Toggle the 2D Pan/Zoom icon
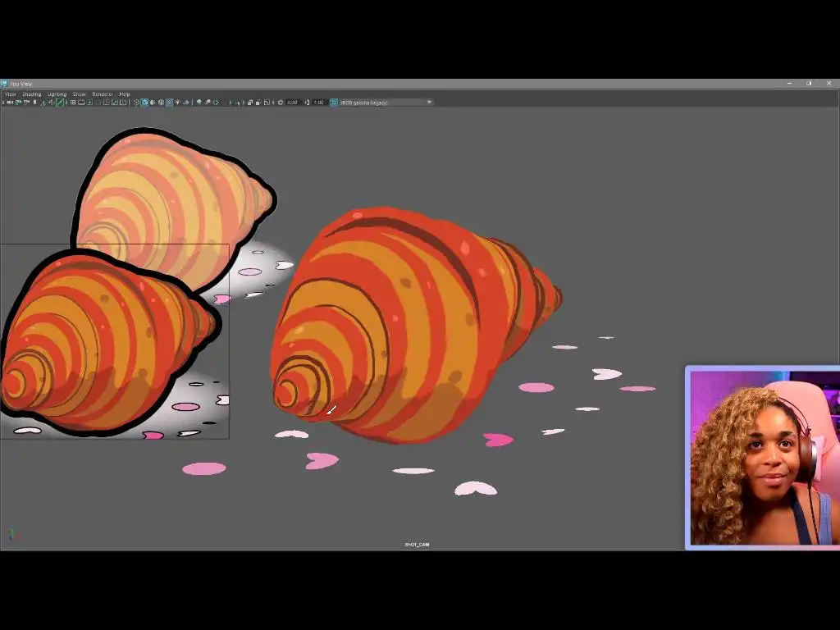Viewport: 840px width, 630px height. (52, 102)
